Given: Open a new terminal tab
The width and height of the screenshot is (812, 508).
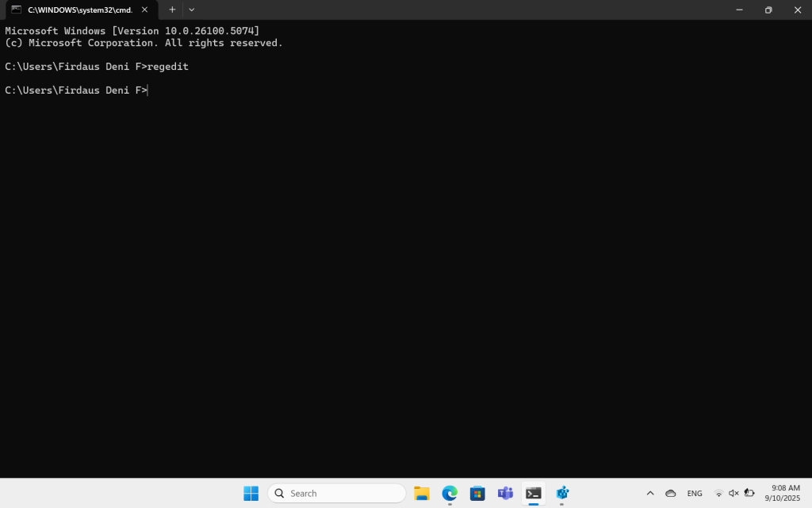Looking at the screenshot, I should coord(172,10).
